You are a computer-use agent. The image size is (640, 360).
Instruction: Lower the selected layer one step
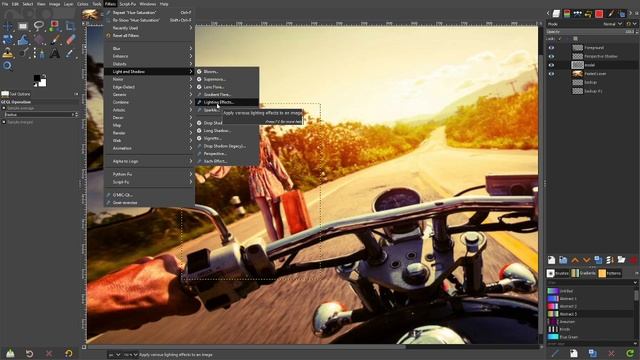tap(587, 260)
